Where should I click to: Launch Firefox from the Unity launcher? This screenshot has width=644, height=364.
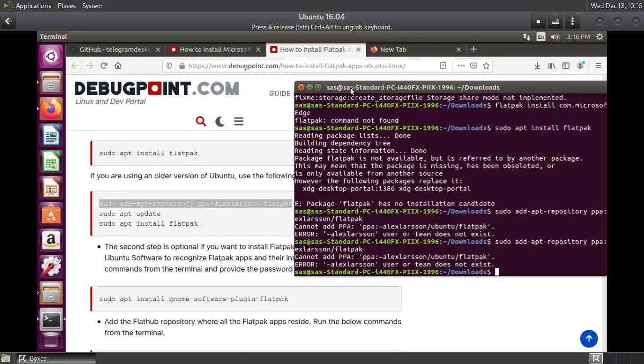coord(51,109)
